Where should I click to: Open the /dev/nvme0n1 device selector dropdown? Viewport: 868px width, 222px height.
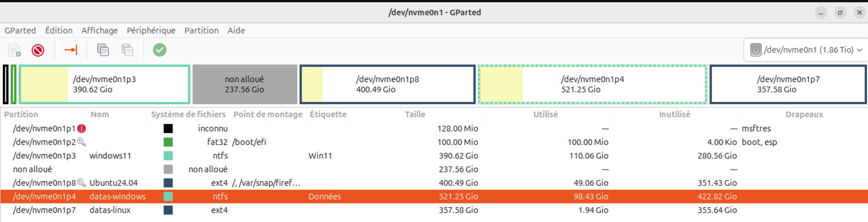click(x=806, y=50)
